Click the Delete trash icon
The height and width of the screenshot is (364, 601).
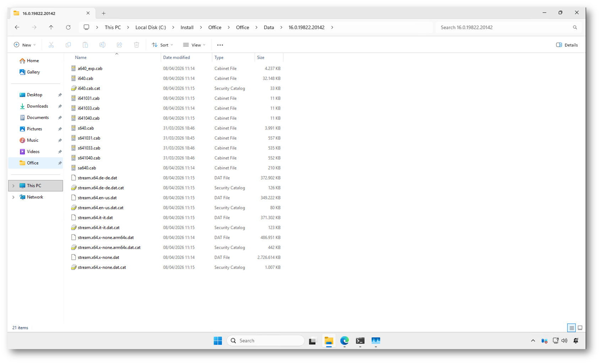pyautogui.click(x=136, y=45)
